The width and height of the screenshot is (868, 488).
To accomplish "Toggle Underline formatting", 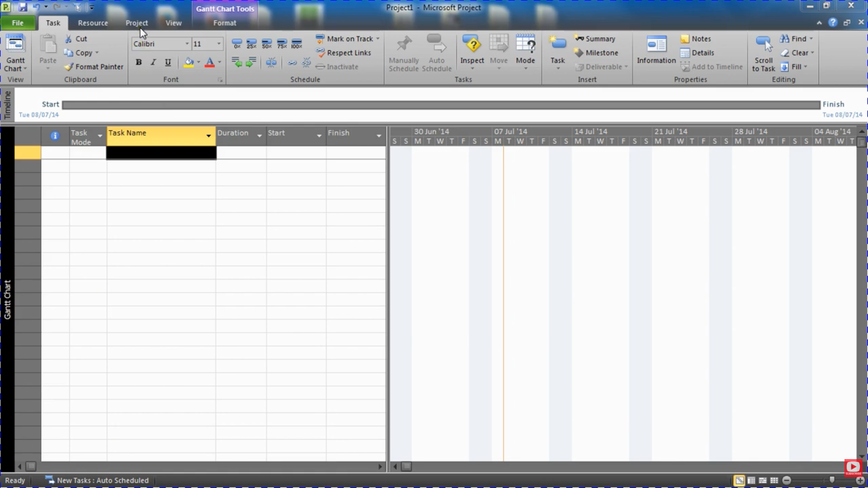I will (168, 62).
